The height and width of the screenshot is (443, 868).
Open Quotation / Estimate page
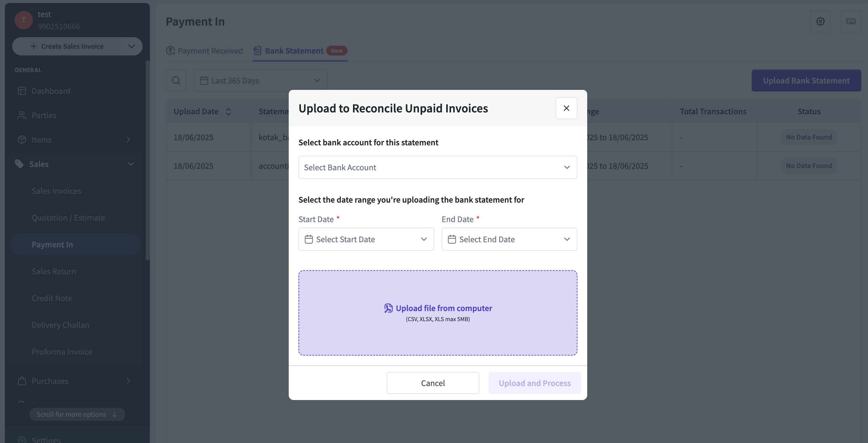click(75, 218)
